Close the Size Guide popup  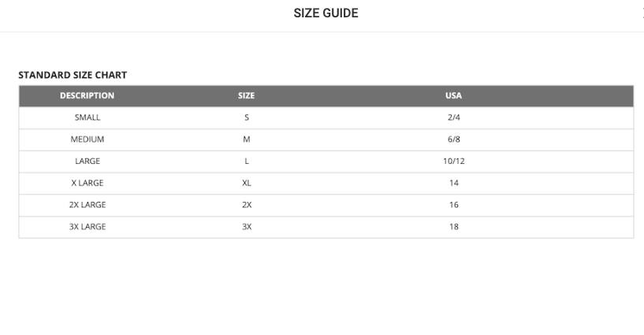tap(642, 13)
